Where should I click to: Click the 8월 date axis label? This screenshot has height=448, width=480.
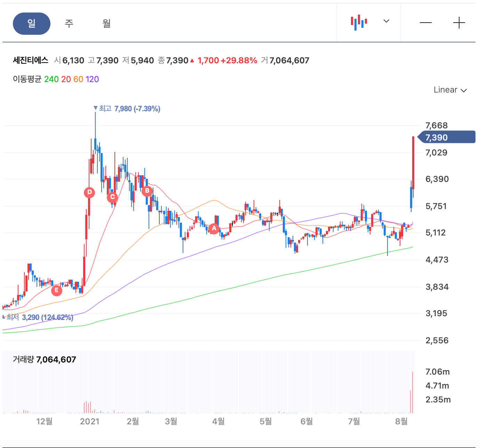(x=401, y=422)
